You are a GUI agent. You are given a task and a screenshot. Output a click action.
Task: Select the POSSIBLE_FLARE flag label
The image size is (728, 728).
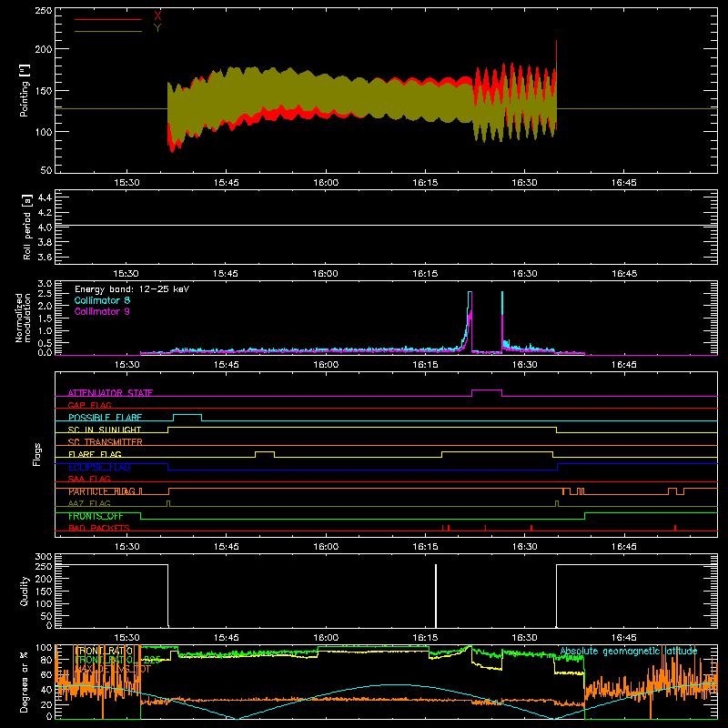click(105, 418)
